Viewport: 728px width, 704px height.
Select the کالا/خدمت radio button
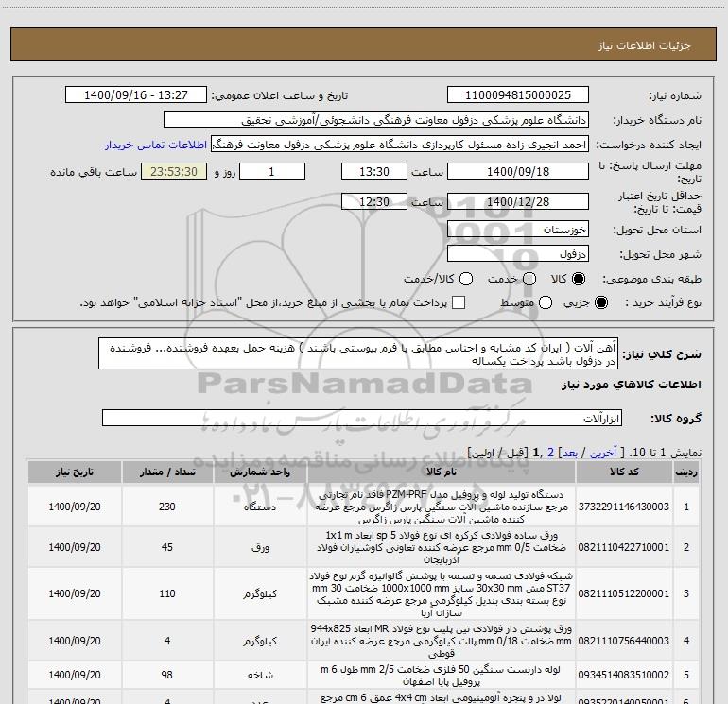(x=466, y=279)
